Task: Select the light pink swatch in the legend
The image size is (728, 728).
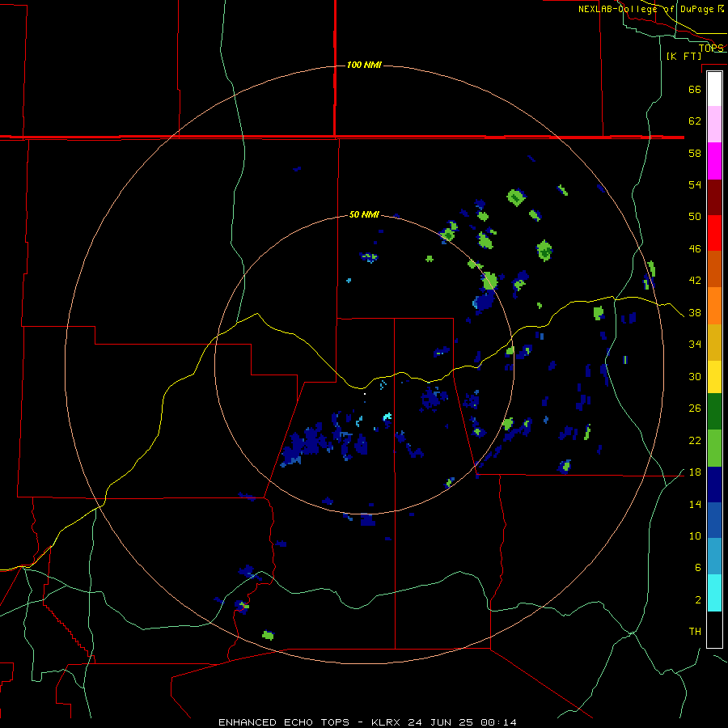Action: [x=714, y=125]
